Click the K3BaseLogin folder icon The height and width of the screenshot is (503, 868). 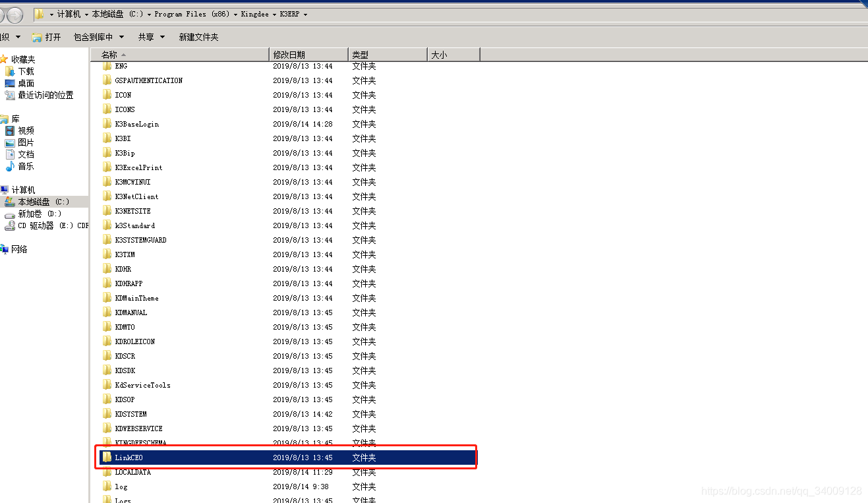point(107,124)
